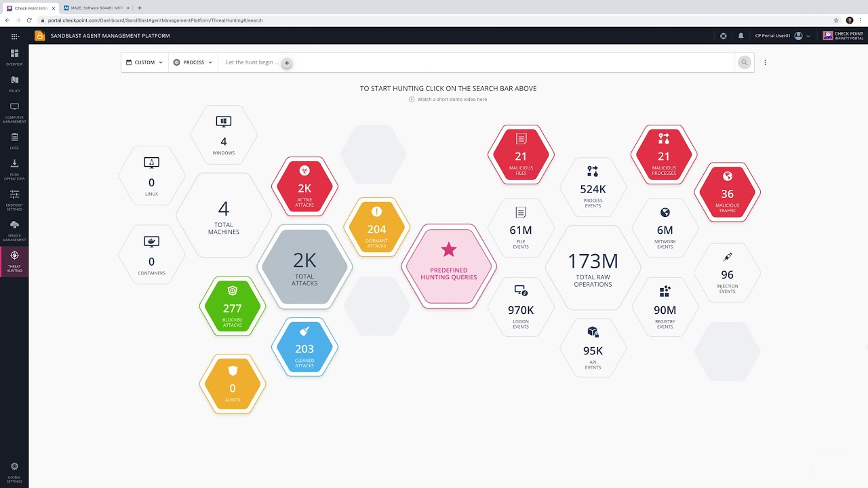Click the Check Point Infinity Portal logo
Image resolution: width=868 pixels, height=488 pixels.
(x=843, y=36)
